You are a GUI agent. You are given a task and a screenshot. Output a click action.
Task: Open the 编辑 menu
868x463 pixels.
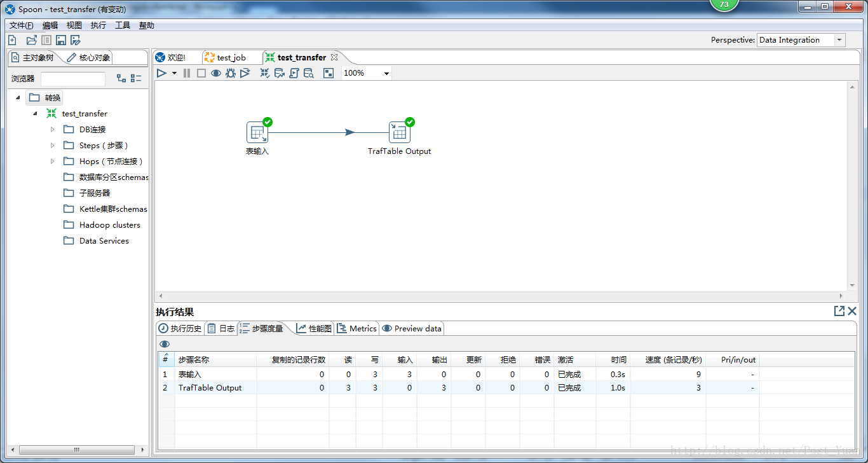[x=50, y=25]
